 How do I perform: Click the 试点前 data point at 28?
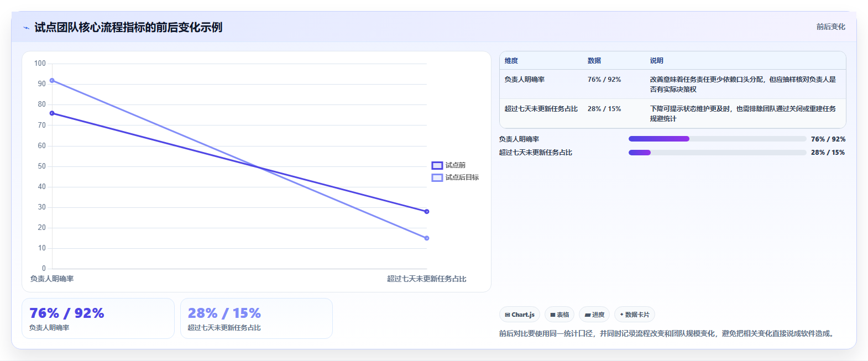click(427, 211)
